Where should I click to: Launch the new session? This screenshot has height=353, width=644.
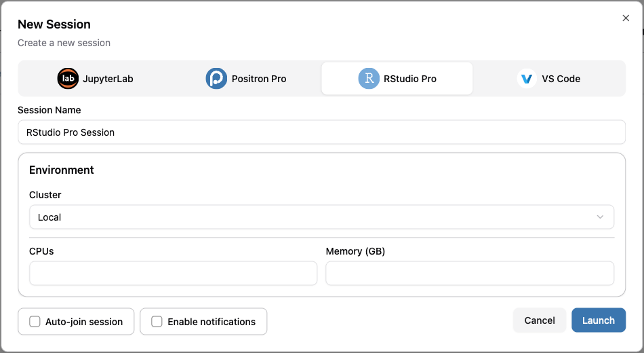[x=598, y=320]
